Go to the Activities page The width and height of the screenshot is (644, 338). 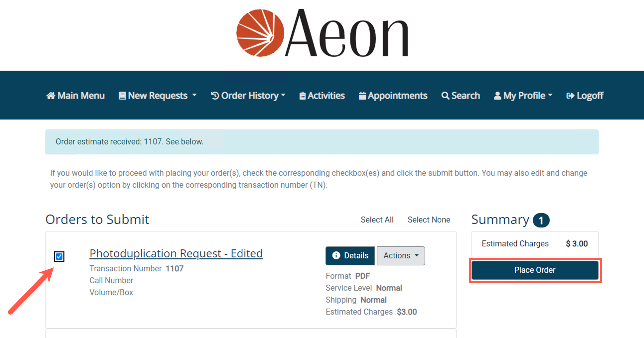point(326,96)
